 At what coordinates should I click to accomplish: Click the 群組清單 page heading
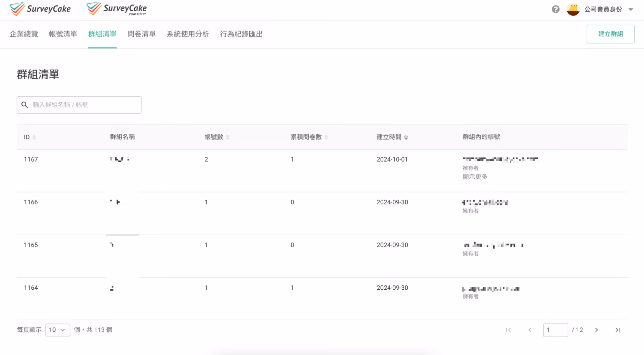38,74
